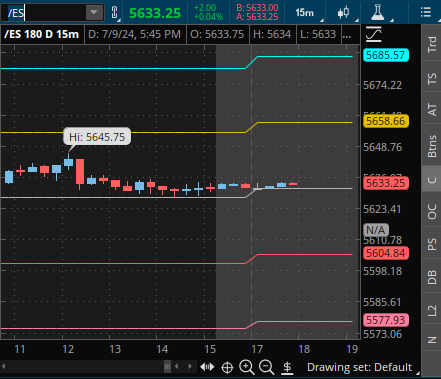
Task: Expand the chart header ellipsis
Action: [347, 34]
